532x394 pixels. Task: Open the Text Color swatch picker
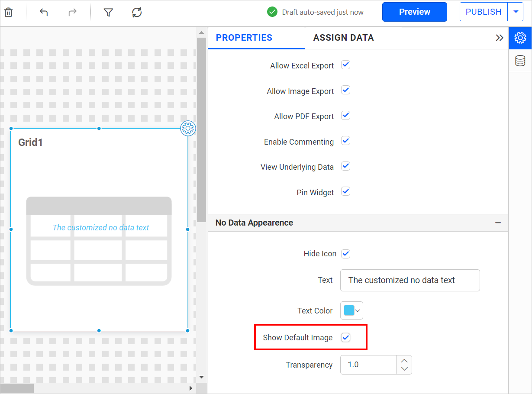tap(351, 310)
